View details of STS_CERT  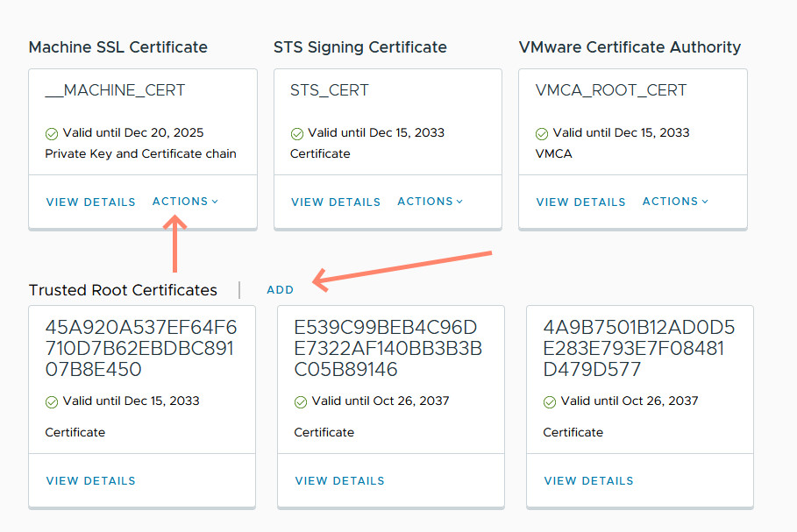coord(336,202)
